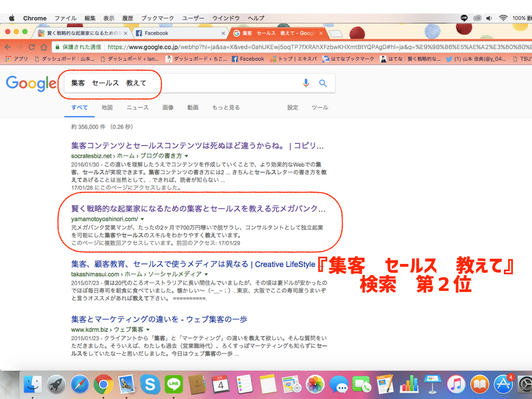Open Messages speech bubble in Dock

pos(339,385)
